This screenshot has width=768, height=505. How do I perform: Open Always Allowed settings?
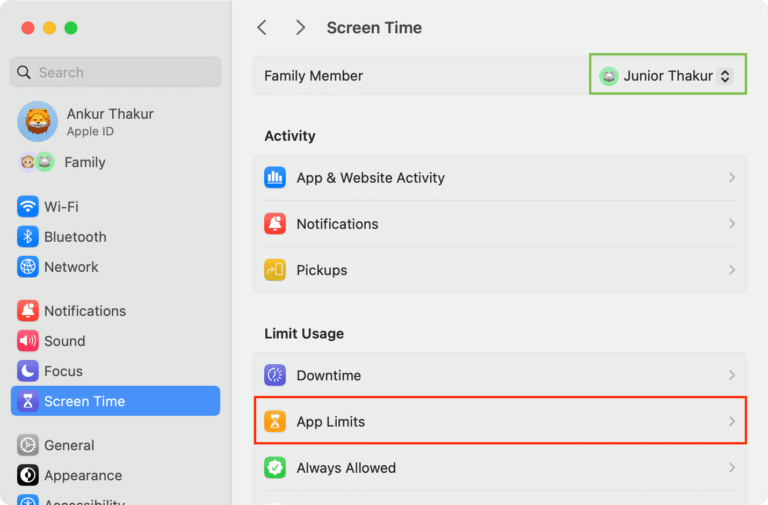pos(500,468)
